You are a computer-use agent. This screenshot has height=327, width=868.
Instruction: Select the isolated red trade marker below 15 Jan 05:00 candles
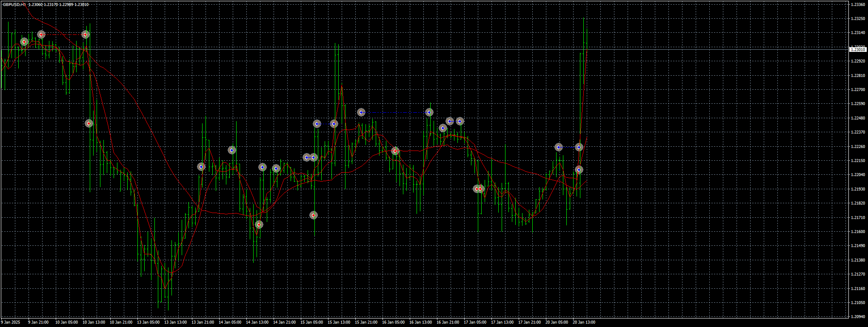pyautogui.click(x=314, y=215)
